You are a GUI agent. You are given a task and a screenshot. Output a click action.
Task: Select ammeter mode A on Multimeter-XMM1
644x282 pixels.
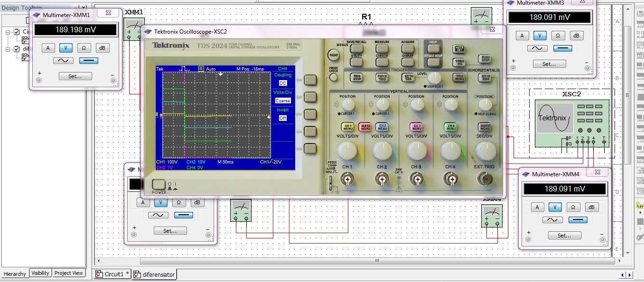tap(48, 48)
